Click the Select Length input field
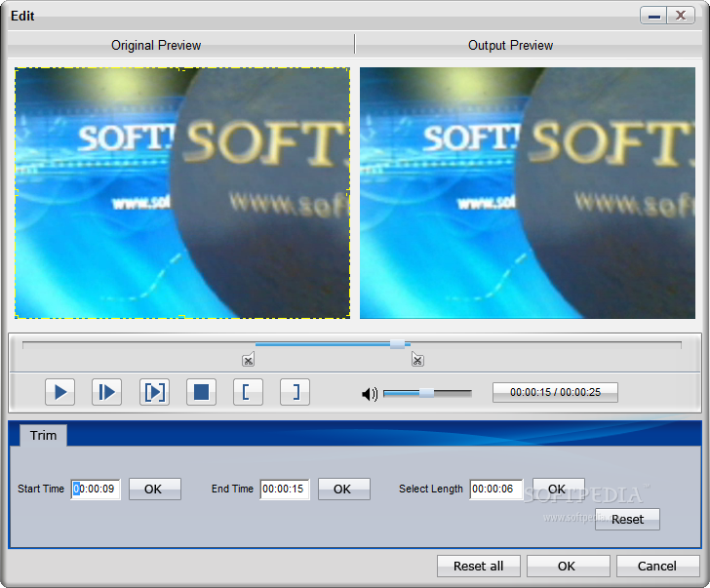The image size is (710, 588). pos(495,489)
